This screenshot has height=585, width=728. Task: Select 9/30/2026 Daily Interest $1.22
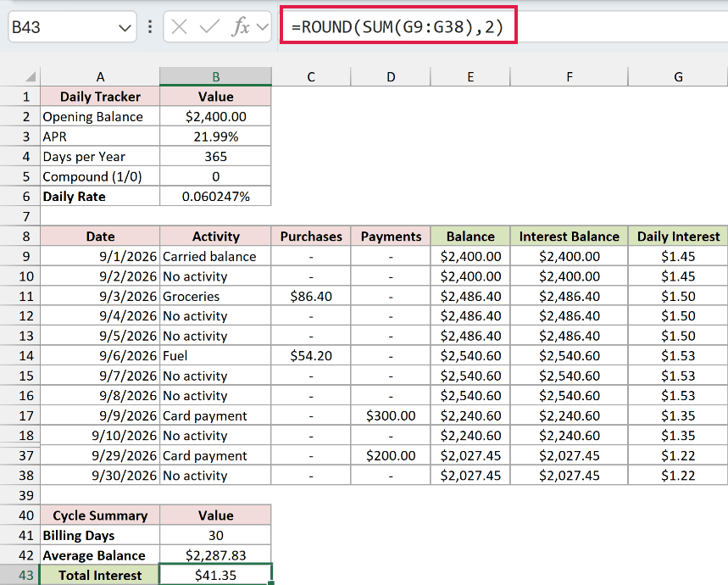(678, 476)
